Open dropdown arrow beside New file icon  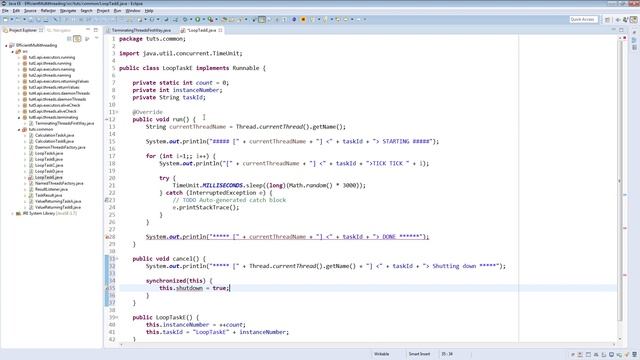click(x=11, y=19)
